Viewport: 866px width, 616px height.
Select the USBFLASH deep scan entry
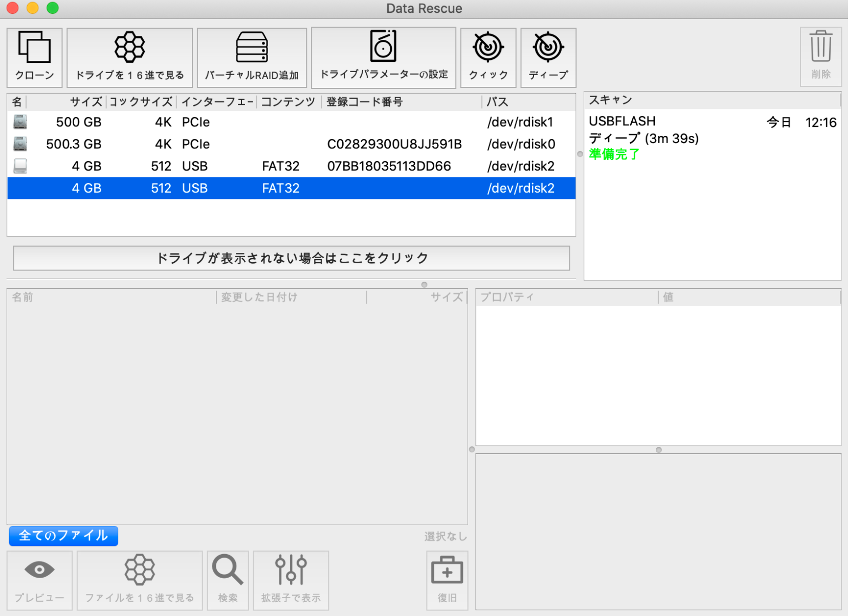pos(711,137)
